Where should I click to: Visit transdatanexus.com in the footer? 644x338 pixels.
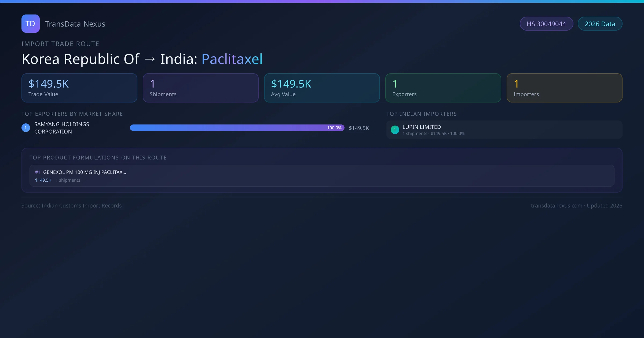pos(557,205)
